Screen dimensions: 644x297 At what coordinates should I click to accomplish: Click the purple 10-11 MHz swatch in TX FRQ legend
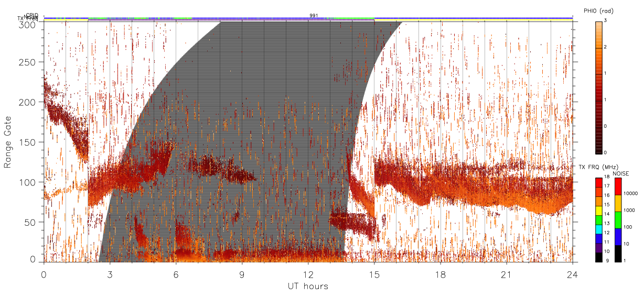(x=598, y=248)
